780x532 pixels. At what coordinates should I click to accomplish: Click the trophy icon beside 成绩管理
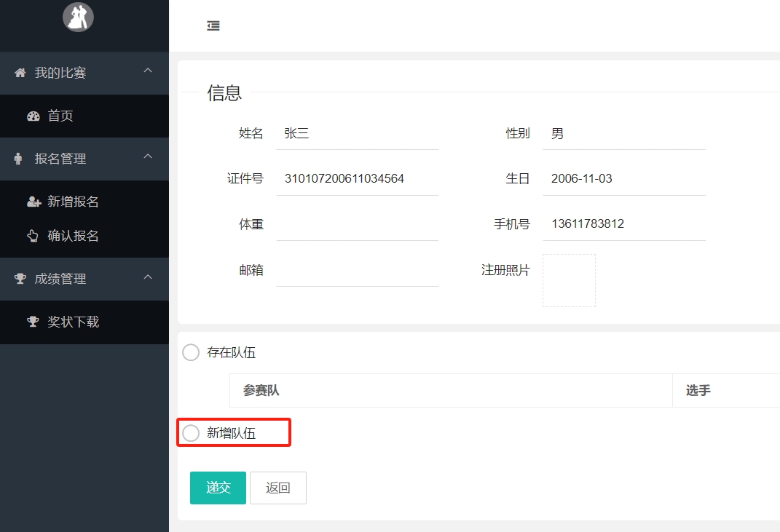20,279
